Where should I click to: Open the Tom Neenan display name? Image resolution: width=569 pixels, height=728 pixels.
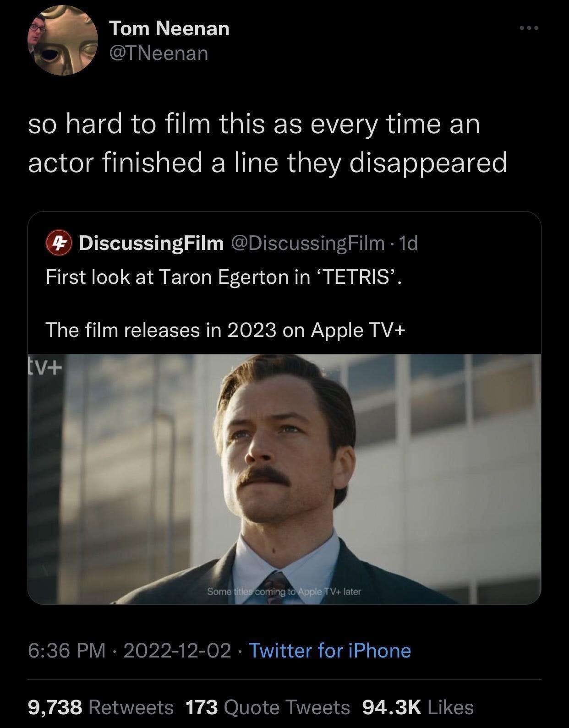click(x=169, y=28)
